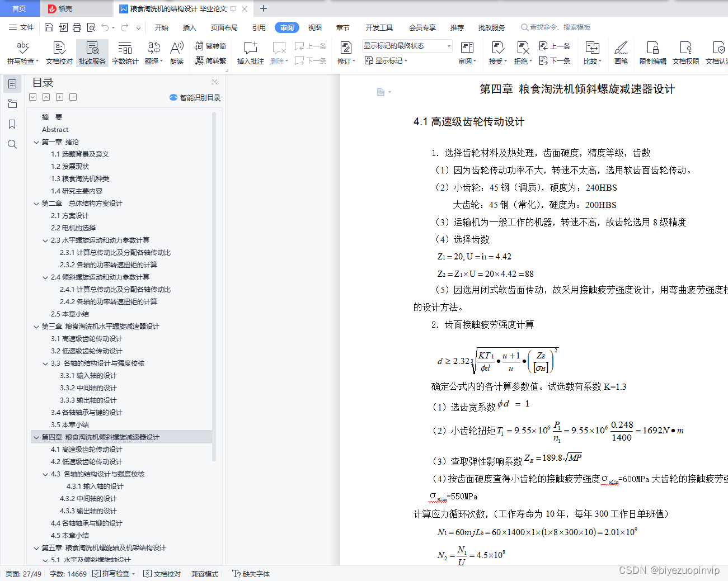Jump to 3.4 各轴轴承与键的设计
The height and width of the screenshot is (581, 728).
coord(86,413)
